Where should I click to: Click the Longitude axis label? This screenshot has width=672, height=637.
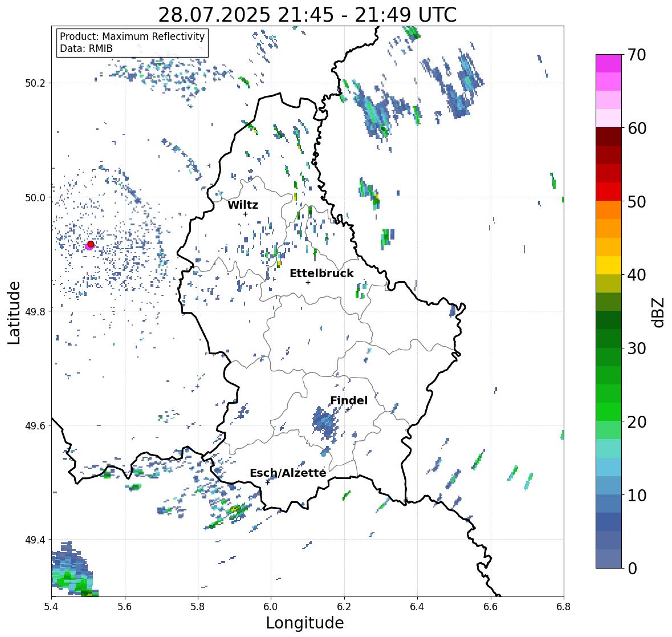point(305,623)
